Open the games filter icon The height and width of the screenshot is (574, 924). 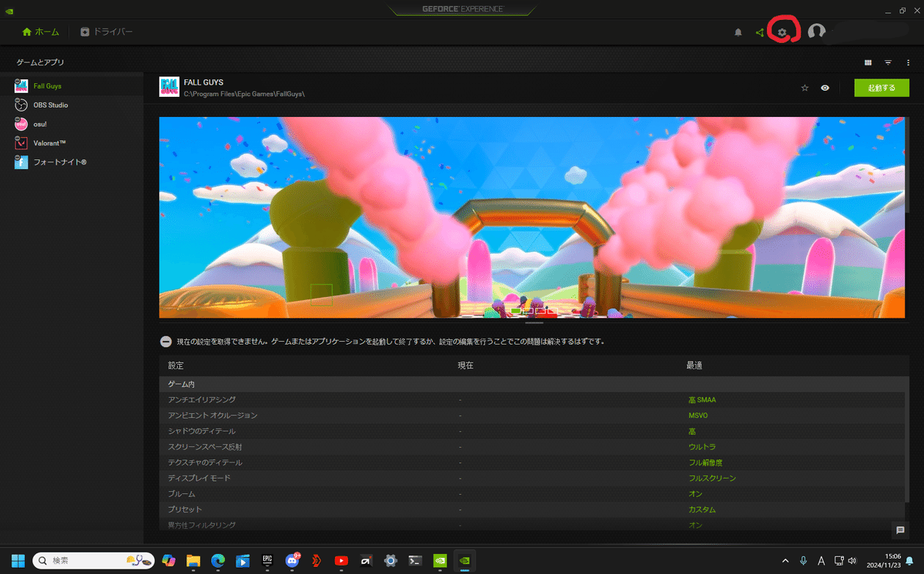point(888,62)
